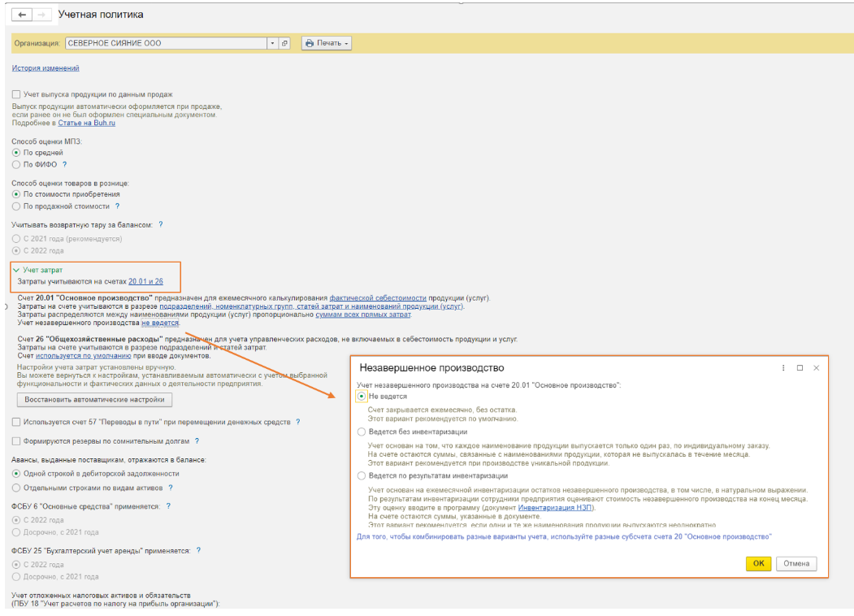Open the Печать dropdown menu

(x=326, y=43)
